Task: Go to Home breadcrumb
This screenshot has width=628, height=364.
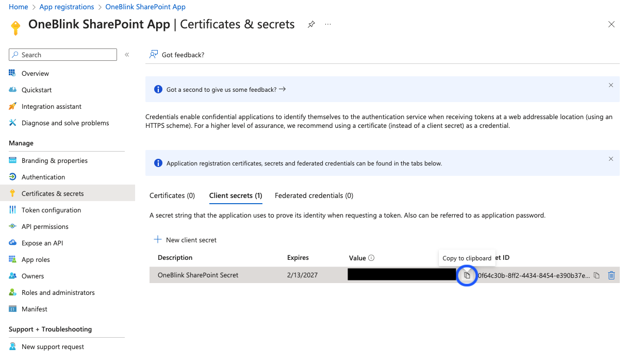Action: 19,7
